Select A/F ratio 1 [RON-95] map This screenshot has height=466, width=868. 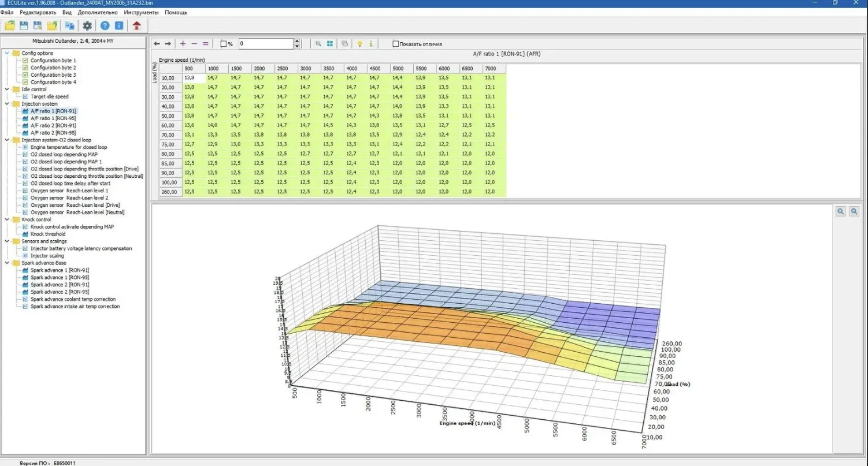click(x=53, y=118)
